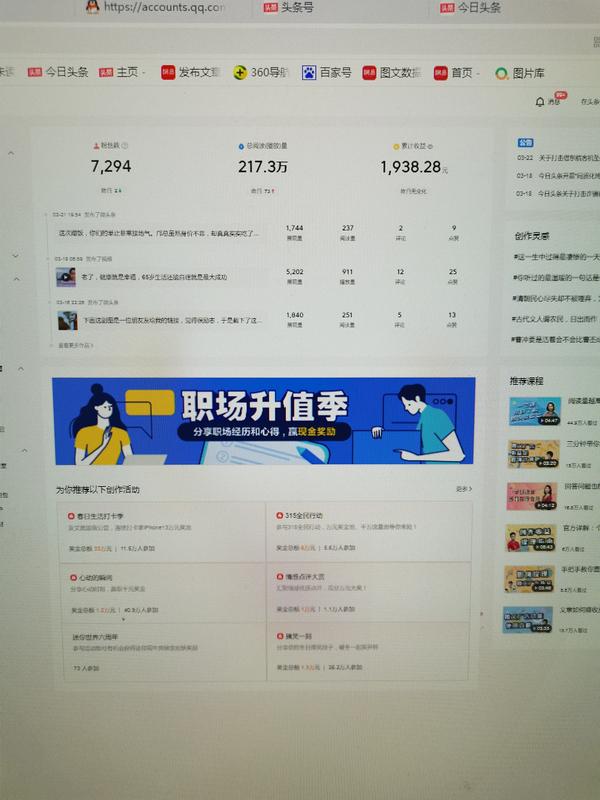Open the #古代文人 inspiration topic
The width and height of the screenshot is (600, 800).
(x=555, y=318)
